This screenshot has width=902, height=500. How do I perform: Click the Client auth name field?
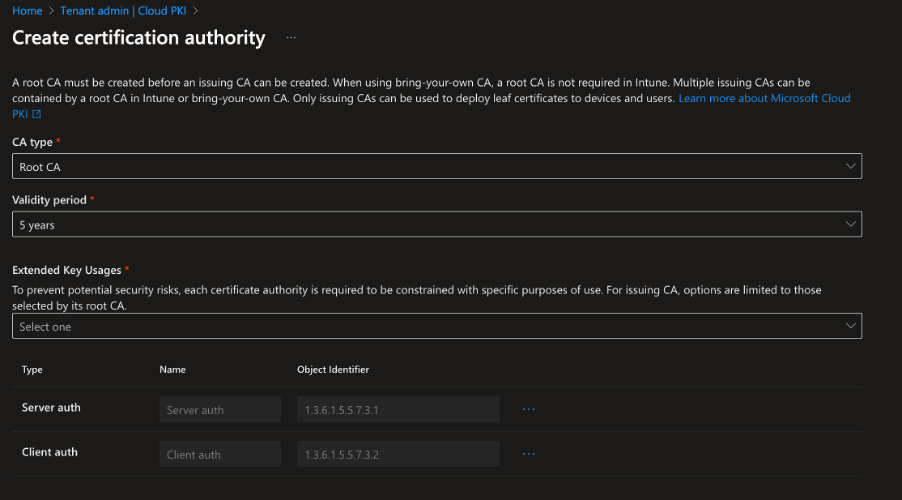coord(220,454)
